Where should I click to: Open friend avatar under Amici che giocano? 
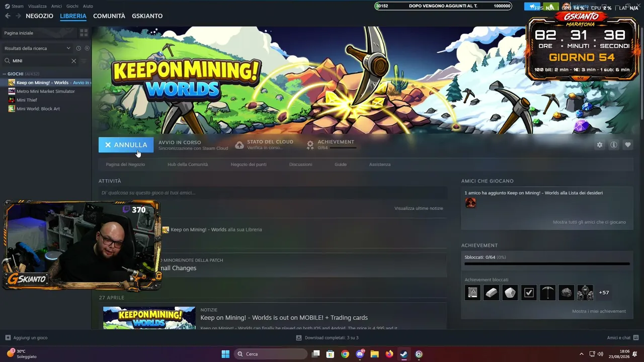click(x=470, y=203)
